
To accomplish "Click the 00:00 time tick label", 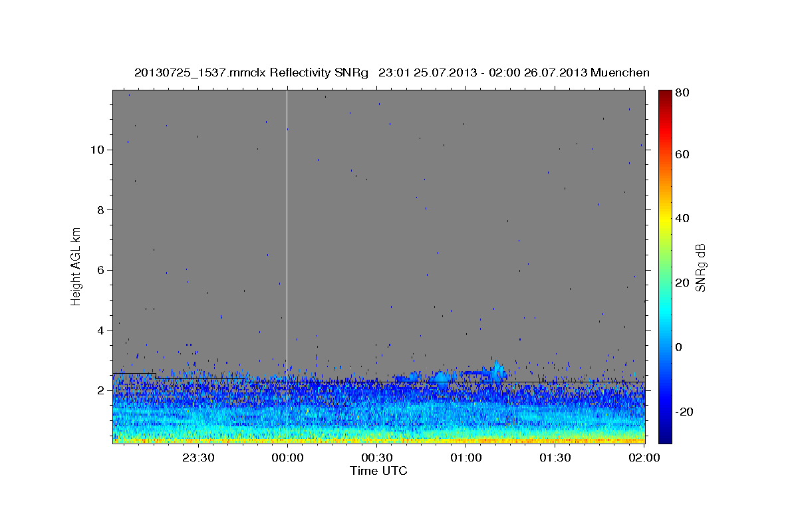I will point(287,458).
